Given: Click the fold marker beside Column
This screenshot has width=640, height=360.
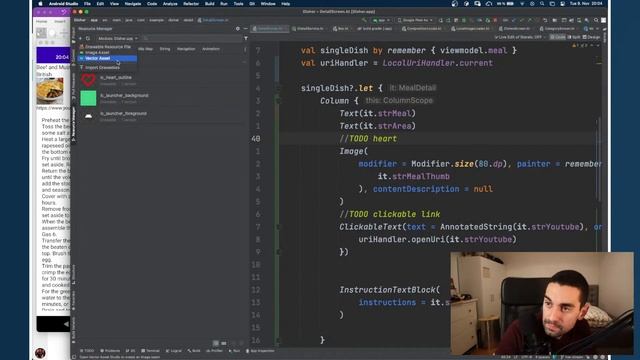Looking at the screenshot, I should pos(279,100).
